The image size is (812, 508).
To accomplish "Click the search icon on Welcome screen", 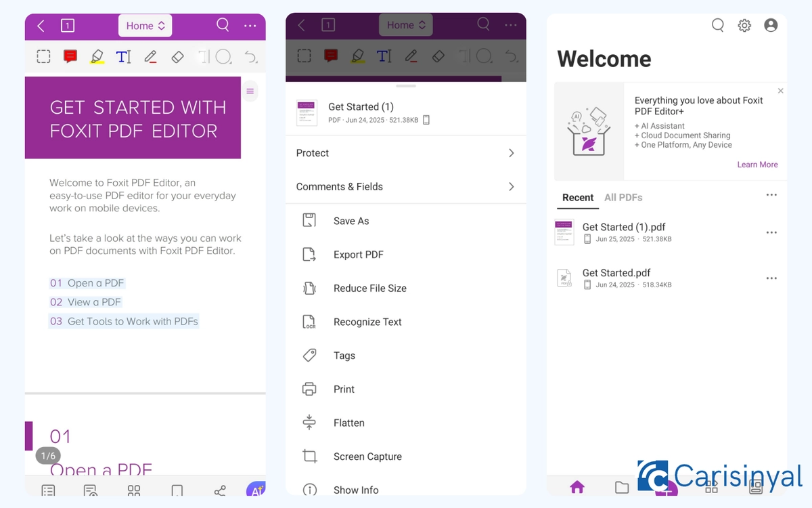I will tap(718, 26).
